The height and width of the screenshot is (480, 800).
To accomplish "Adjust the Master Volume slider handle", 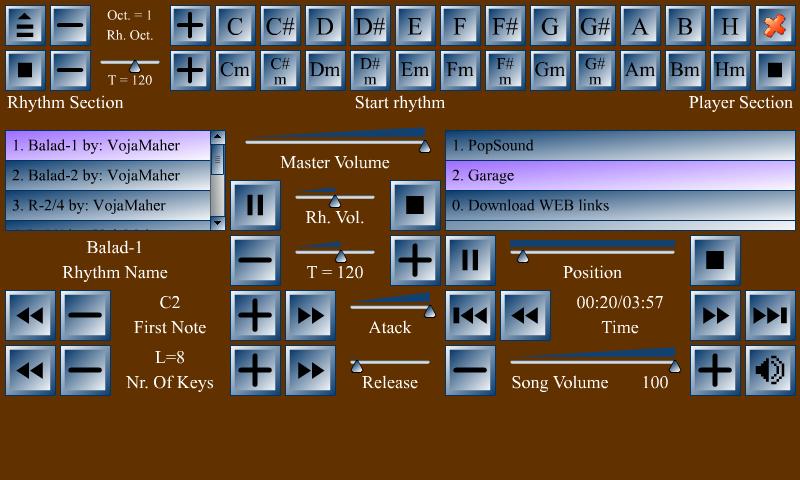I will 424,147.
